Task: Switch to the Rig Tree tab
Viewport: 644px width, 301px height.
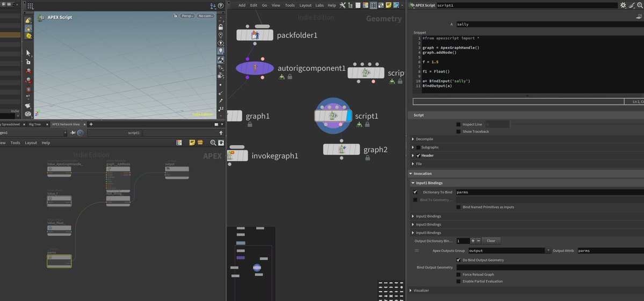Action: coord(34,124)
